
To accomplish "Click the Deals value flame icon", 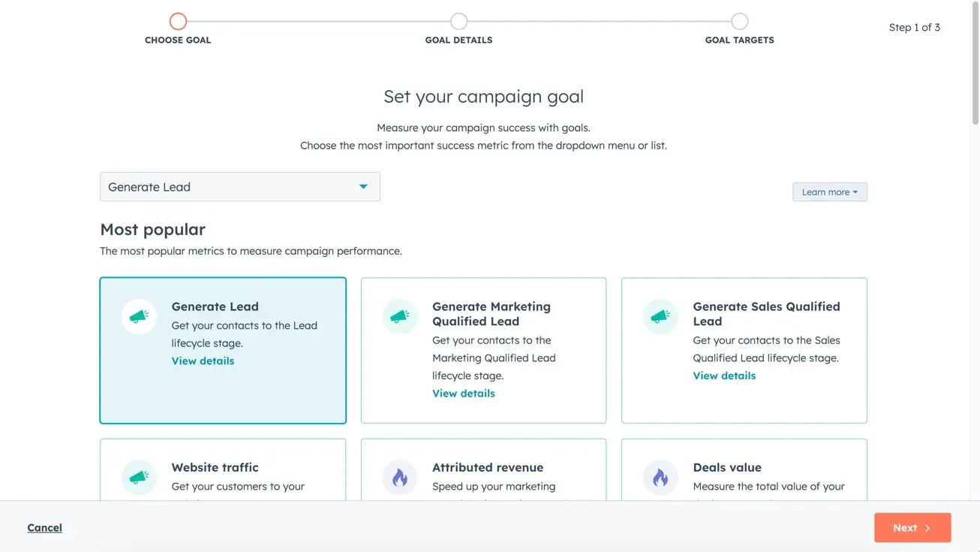I will [660, 478].
